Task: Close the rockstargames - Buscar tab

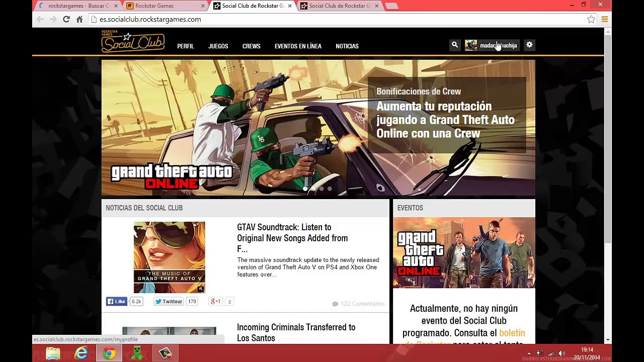Action: click(116, 6)
